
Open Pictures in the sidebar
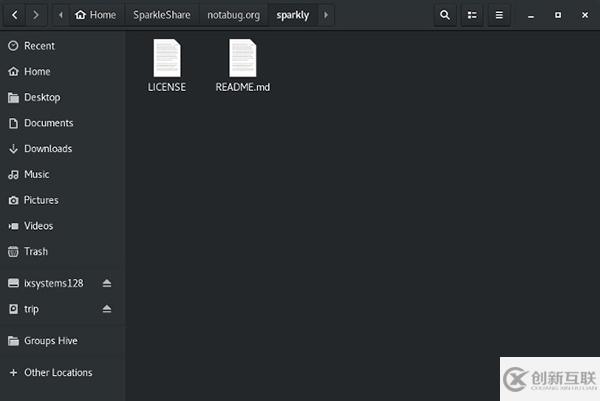pyautogui.click(x=62, y=200)
